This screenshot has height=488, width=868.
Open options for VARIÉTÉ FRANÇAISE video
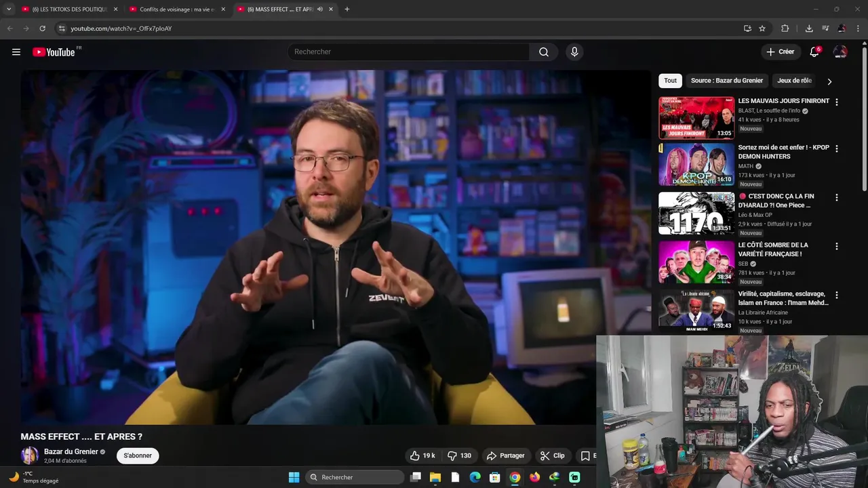coord(836,247)
